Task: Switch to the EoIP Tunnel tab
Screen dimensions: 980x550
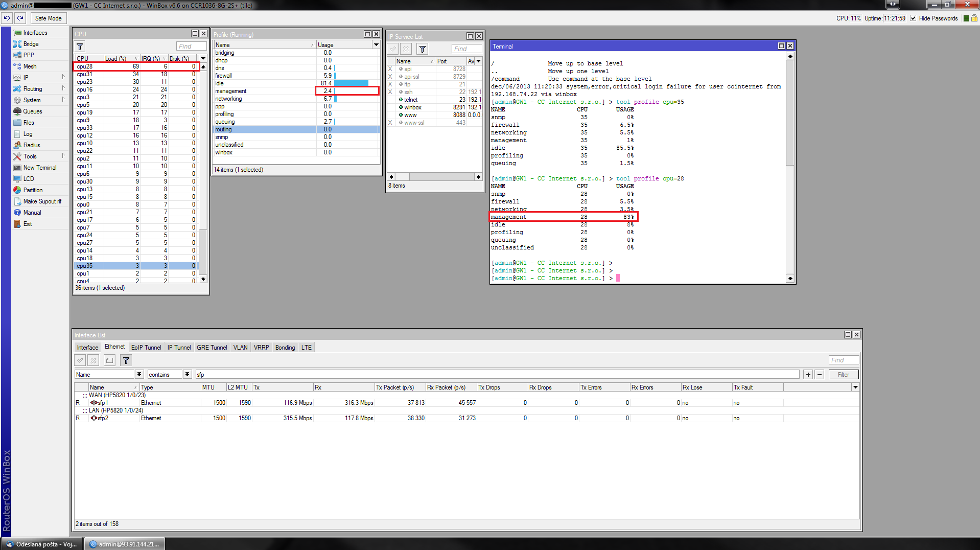Action: point(146,348)
